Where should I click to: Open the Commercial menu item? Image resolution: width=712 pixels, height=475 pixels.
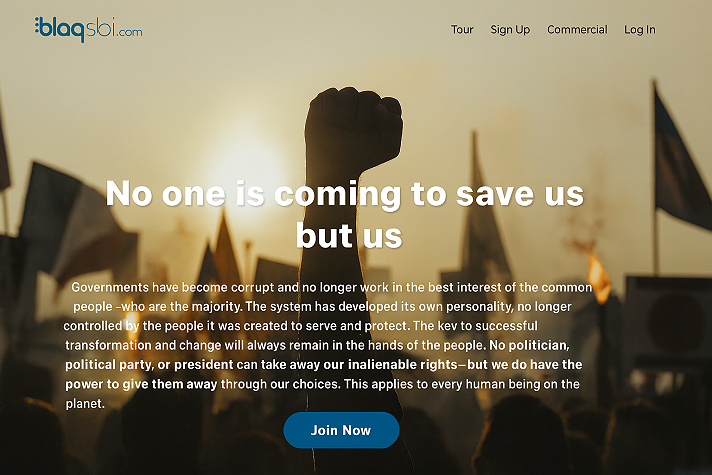pos(577,30)
